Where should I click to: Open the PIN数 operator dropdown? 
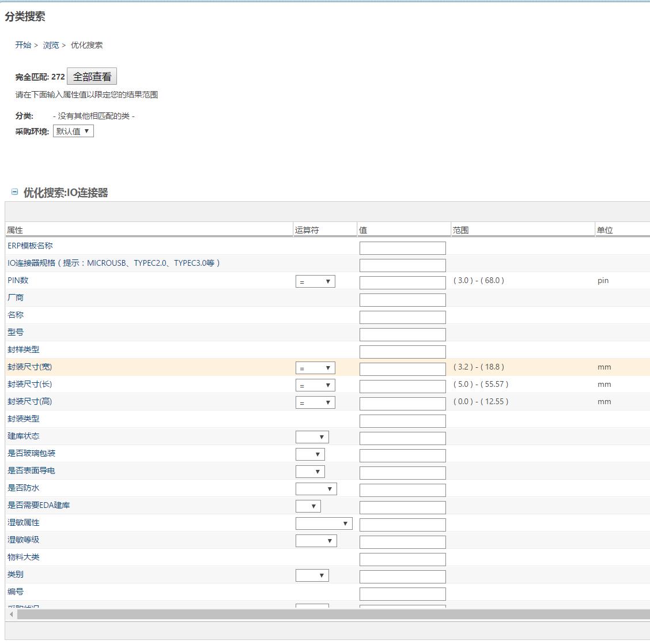pyautogui.click(x=315, y=281)
